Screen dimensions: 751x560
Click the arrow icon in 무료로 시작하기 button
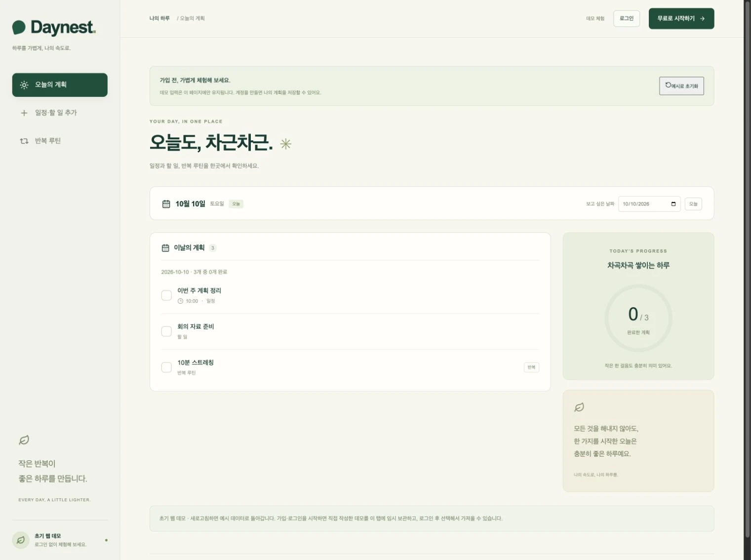click(702, 19)
